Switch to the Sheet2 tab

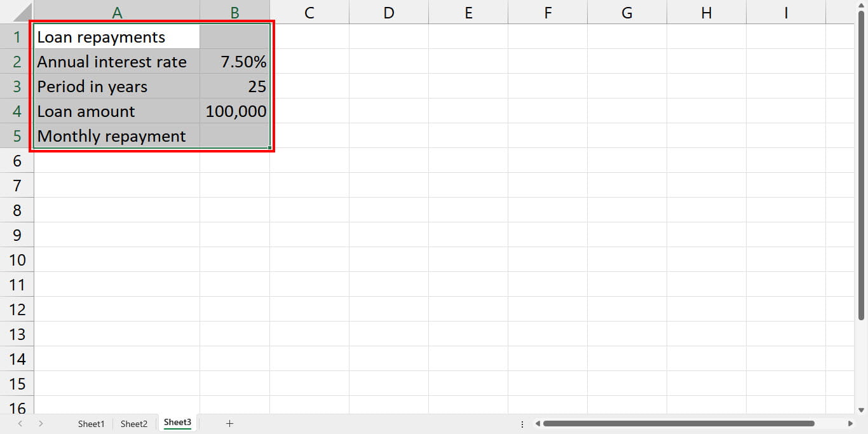click(134, 423)
